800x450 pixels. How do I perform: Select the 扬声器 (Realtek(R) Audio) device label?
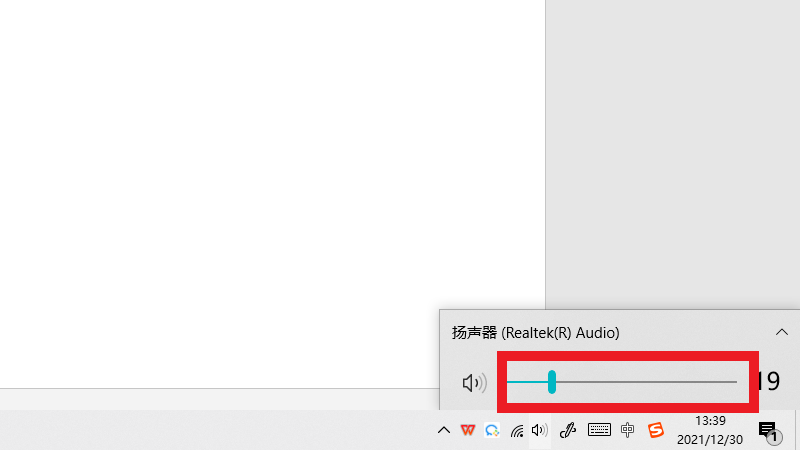click(536, 332)
